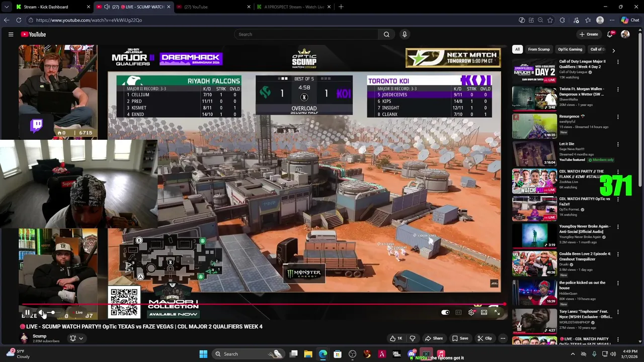
Task: Start voice search with microphone icon
Action: [x=405, y=34]
